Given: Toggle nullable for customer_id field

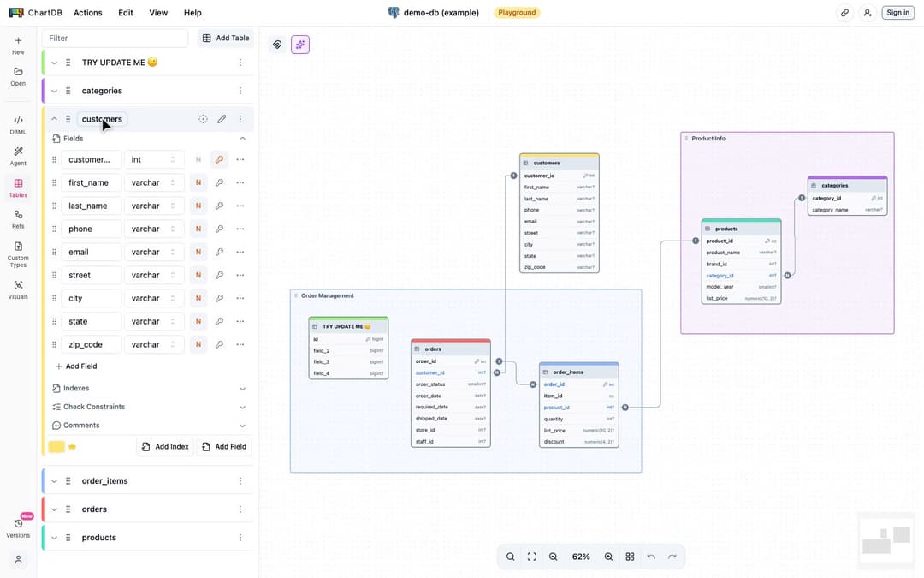Looking at the screenshot, I should tap(198, 160).
